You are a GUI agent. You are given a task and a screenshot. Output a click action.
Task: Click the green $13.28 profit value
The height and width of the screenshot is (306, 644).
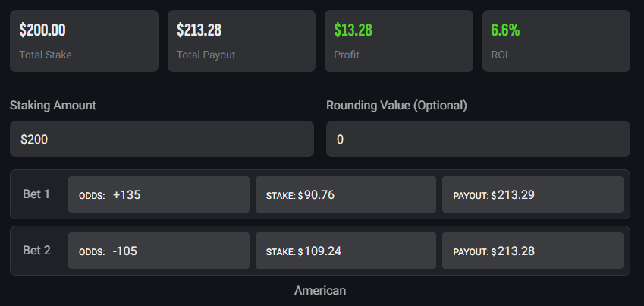point(353,30)
